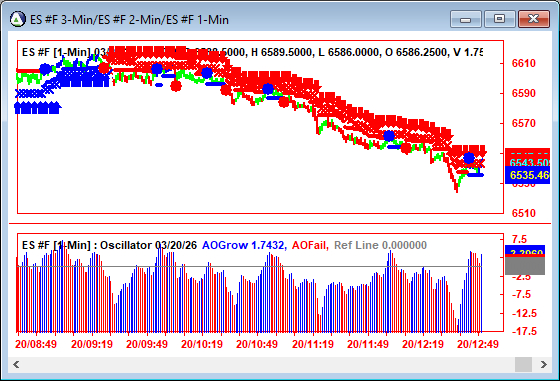The width and height of the screenshot is (560, 381).
Task: Click the 20/10:49 time axis label
Action: click(x=257, y=344)
